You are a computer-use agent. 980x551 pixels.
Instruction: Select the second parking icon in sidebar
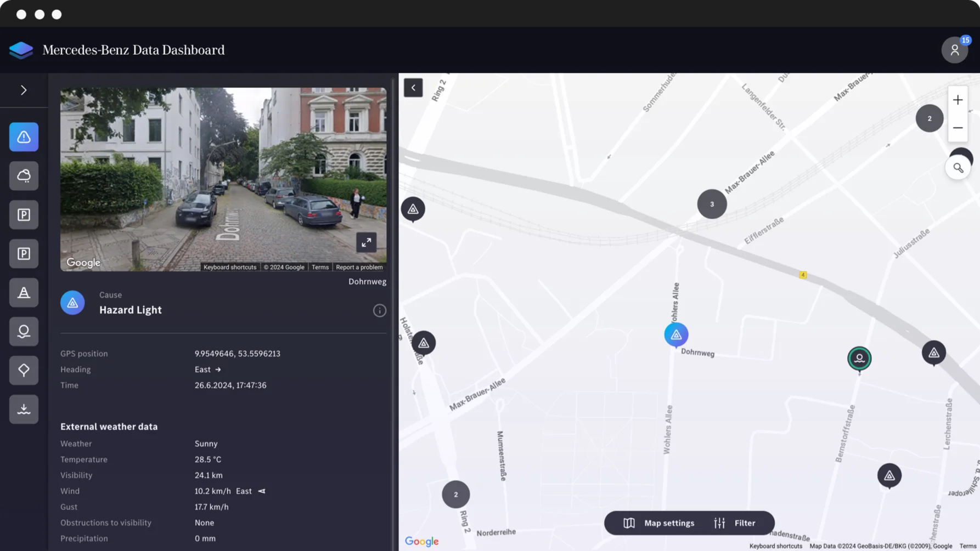point(24,253)
